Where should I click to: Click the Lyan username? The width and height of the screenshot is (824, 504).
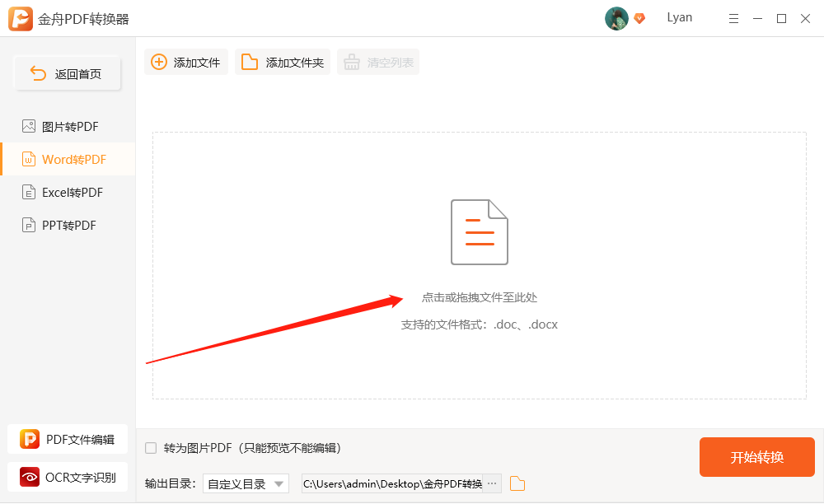pyautogui.click(x=680, y=17)
